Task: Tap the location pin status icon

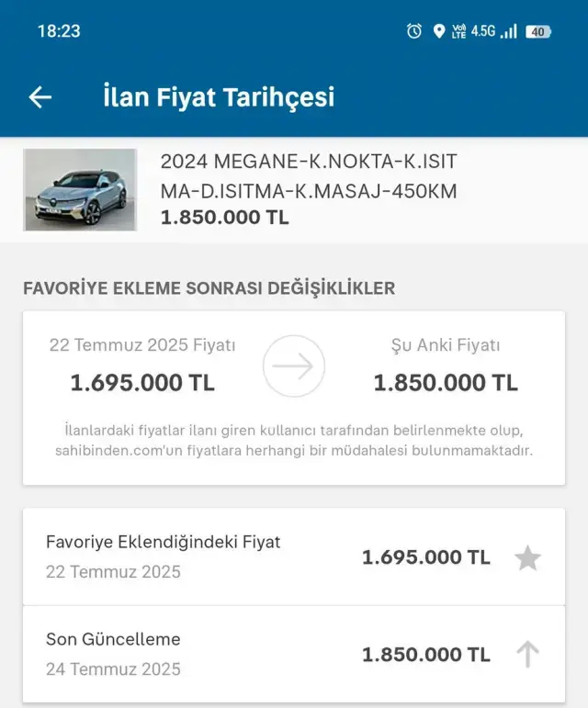Action: pyautogui.click(x=438, y=31)
